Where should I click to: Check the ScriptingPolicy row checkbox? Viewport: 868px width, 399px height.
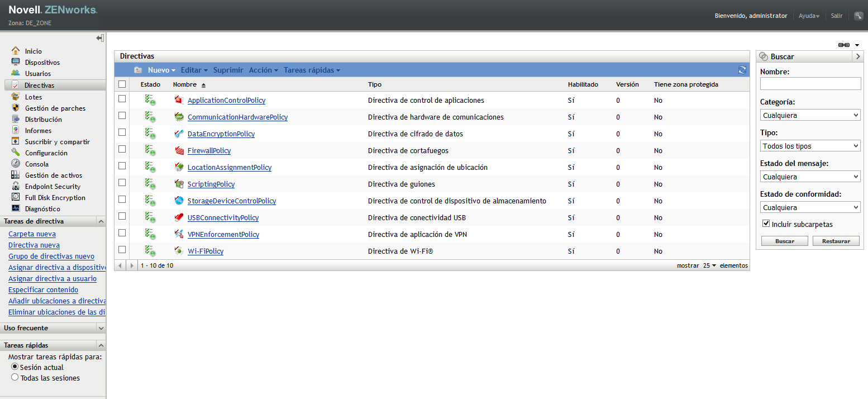(122, 183)
